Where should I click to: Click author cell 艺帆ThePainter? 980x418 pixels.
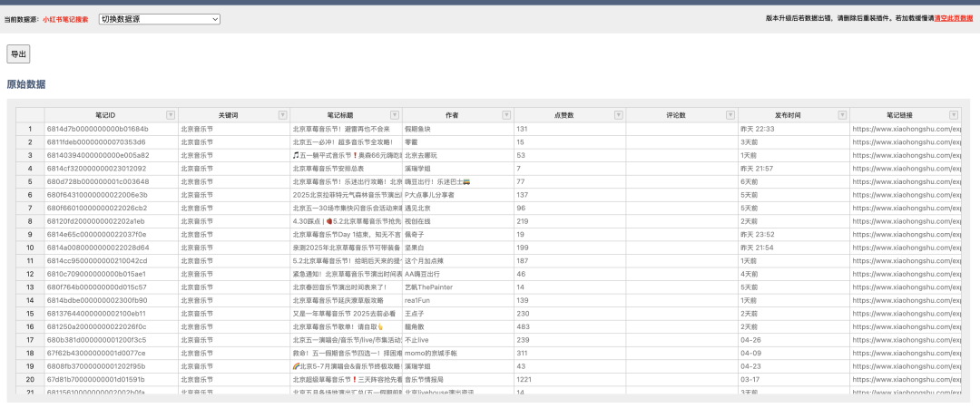coord(458,287)
